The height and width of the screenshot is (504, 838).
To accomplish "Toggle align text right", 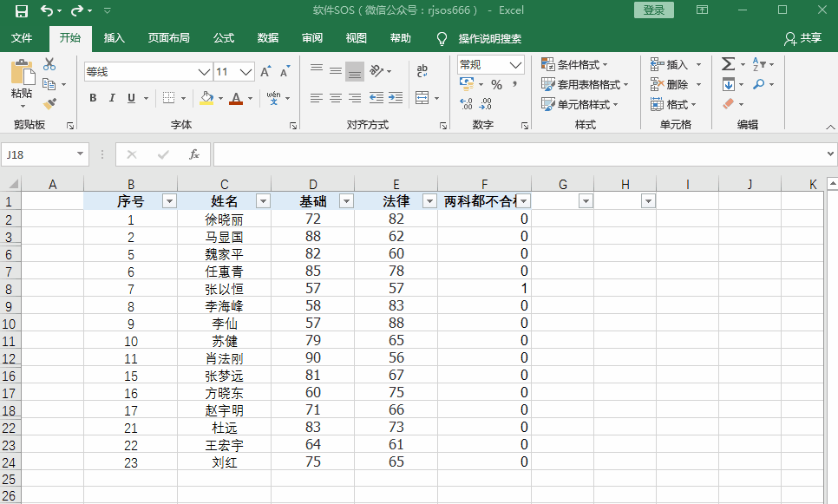I will [355, 98].
